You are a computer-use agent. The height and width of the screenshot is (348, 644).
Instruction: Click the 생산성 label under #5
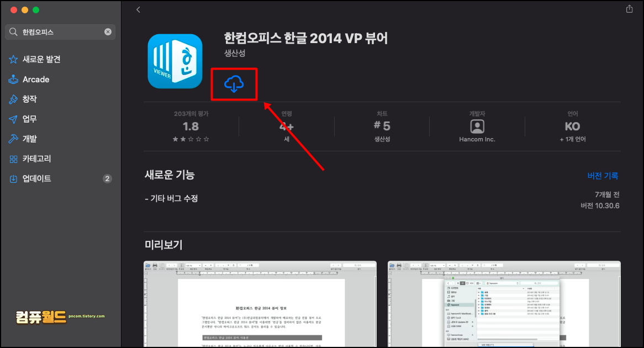[x=382, y=139]
